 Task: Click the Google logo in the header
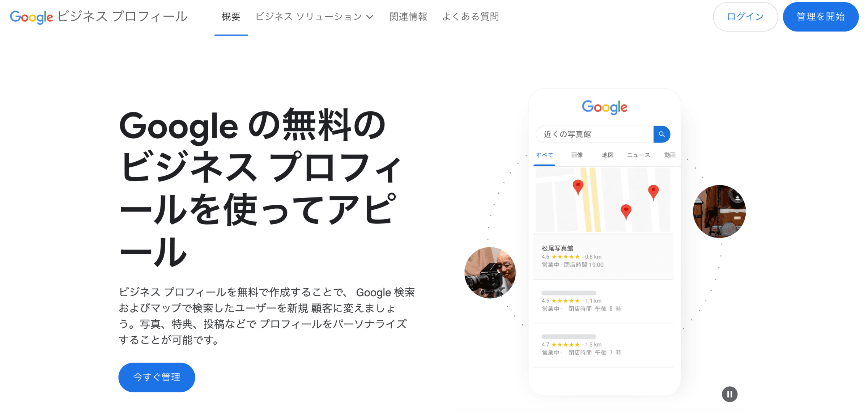click(31, 17)
